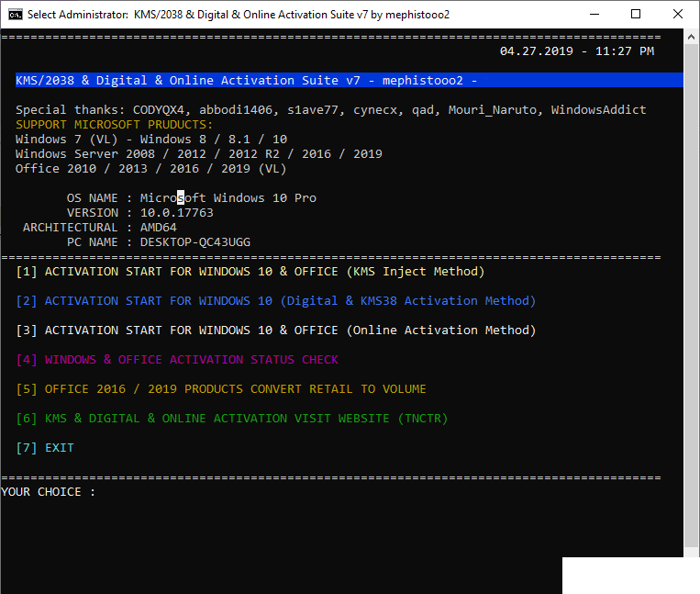Click the SUPPORT MICROSOFT PRUDUCTS heading
The height and width of the screenshot is (594, 700).
click(x=115, y=125)
